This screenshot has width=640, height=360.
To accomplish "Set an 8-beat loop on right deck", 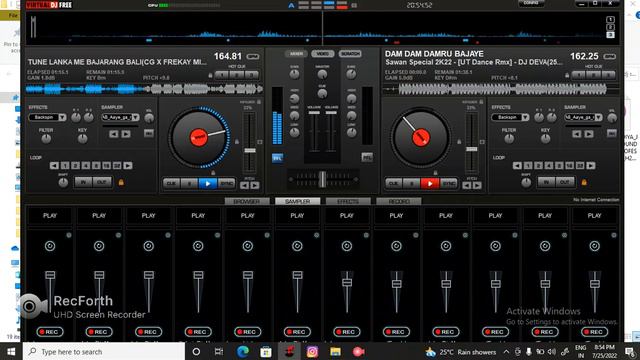I will click(x=559, y=166).
